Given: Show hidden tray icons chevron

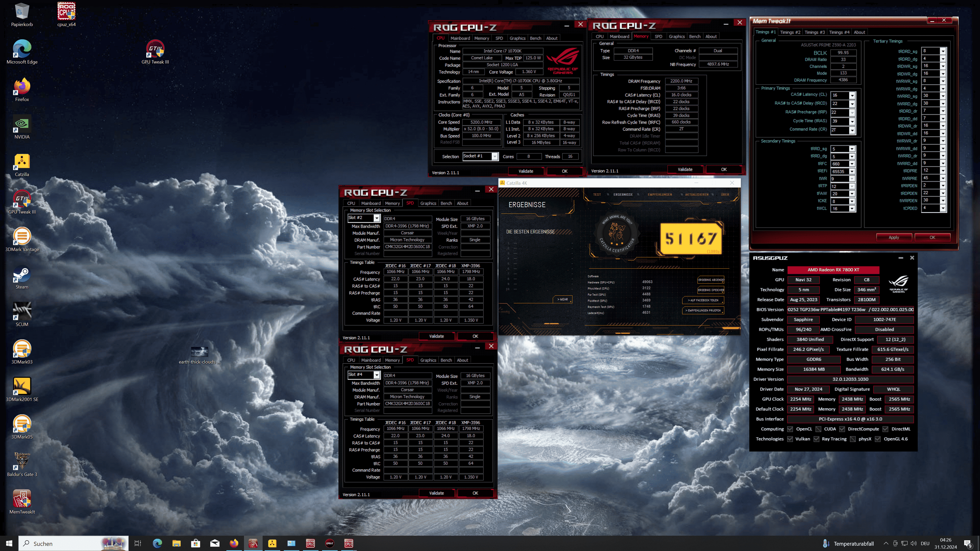Looking at the screenshot, I should click(886, 543).
